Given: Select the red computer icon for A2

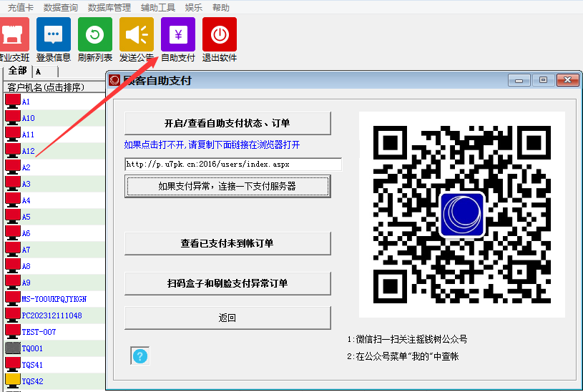Looking at the screenshot, I should (13, 167).
